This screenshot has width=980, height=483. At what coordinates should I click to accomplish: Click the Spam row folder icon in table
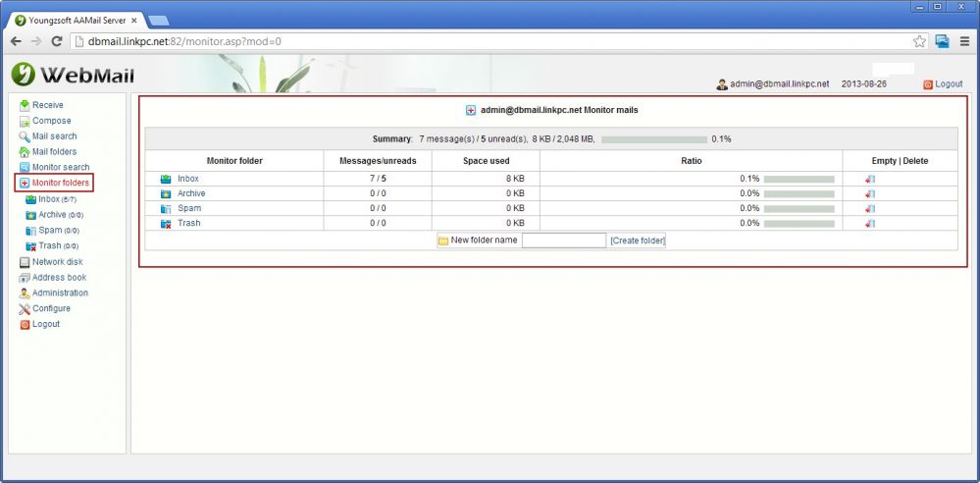coord(166,208)
